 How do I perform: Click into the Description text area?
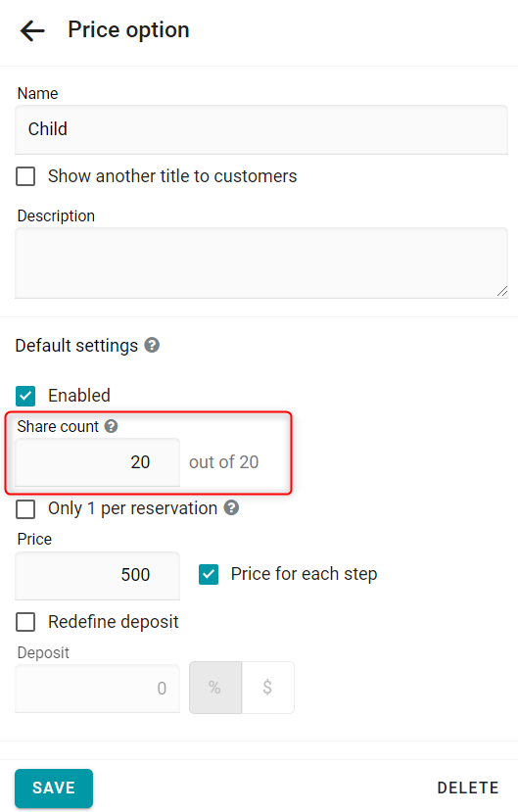[x=261, y=263]
